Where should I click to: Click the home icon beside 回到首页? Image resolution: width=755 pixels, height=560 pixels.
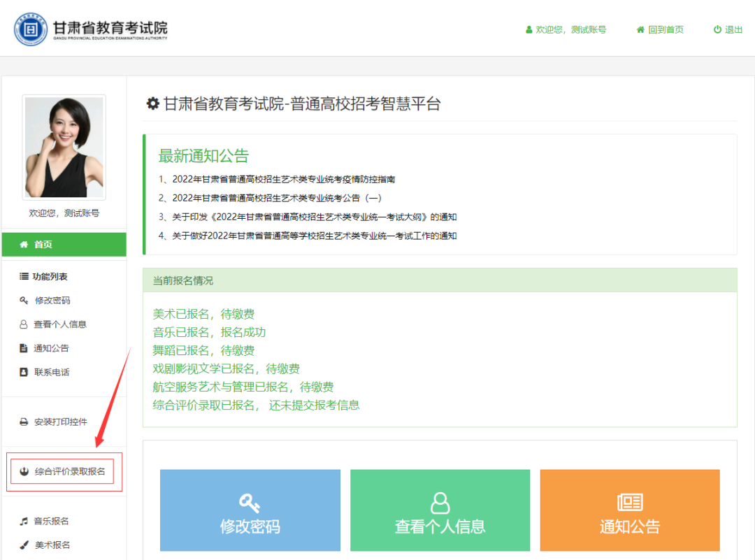(640, 30)
